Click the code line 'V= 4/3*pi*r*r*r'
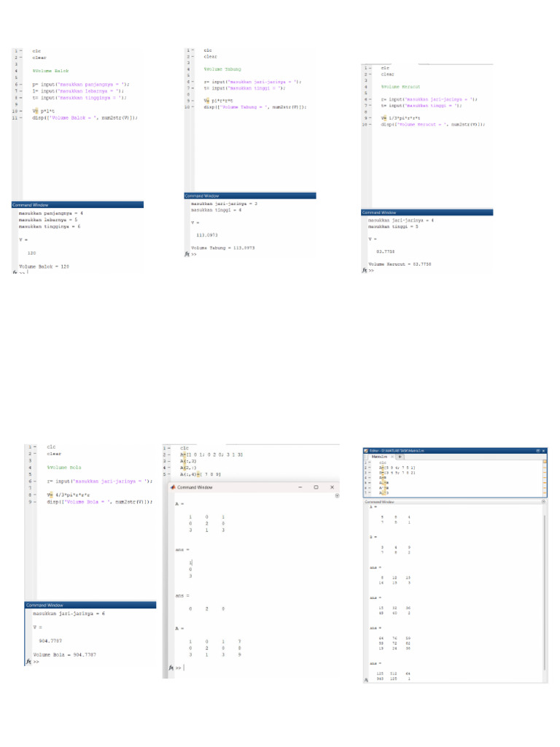 pyautogui.click(x=68, y=495)
